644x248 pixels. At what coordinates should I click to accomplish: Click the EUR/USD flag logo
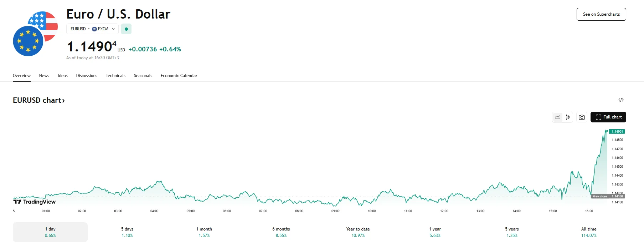(x=35, y=34)
